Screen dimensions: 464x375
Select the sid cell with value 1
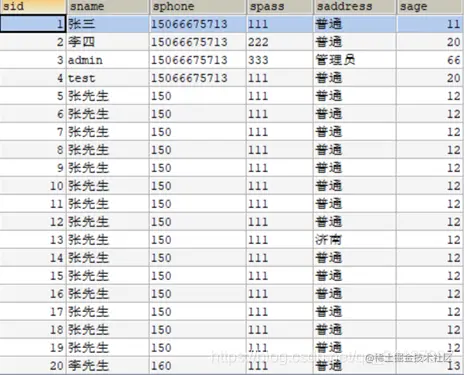pos(33,24)
